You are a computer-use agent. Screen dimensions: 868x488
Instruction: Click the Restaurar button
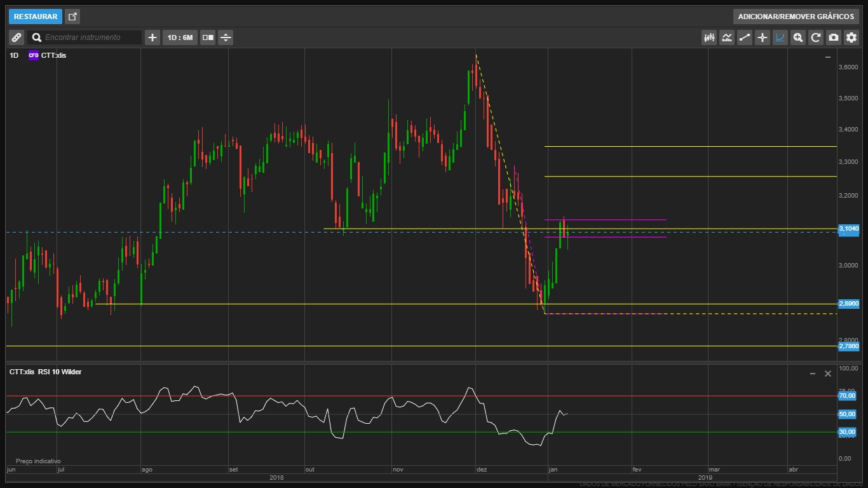pyautogui.click(x=36, y=17)
